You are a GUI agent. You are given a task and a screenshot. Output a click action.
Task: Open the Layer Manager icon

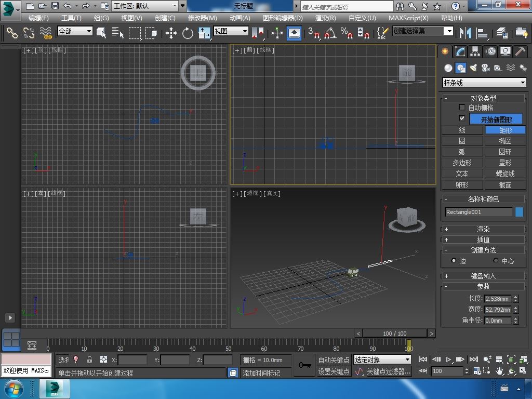(x=502, y=33)
